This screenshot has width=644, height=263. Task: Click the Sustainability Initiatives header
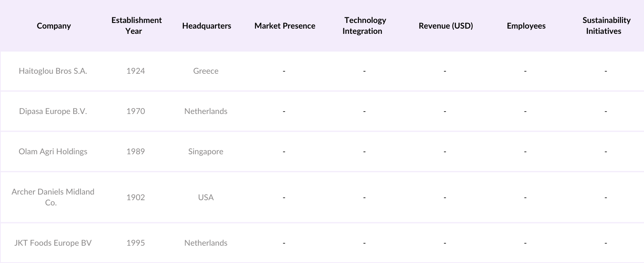pos(606,25)
